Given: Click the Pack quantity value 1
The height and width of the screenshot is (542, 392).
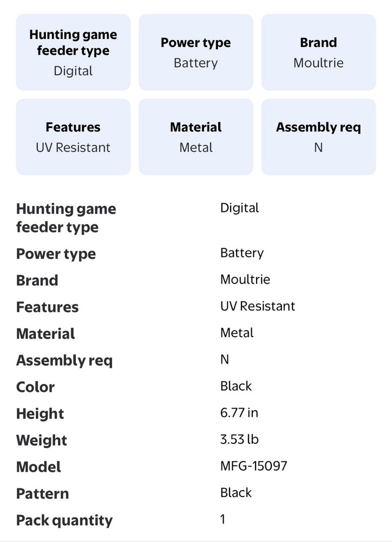Looking at the screenshot, I should [x=223, y=519].
